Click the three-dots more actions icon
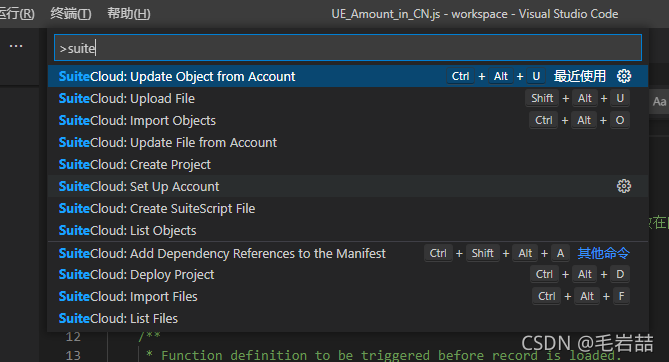669x362 pixels. [x=16, y=46]
